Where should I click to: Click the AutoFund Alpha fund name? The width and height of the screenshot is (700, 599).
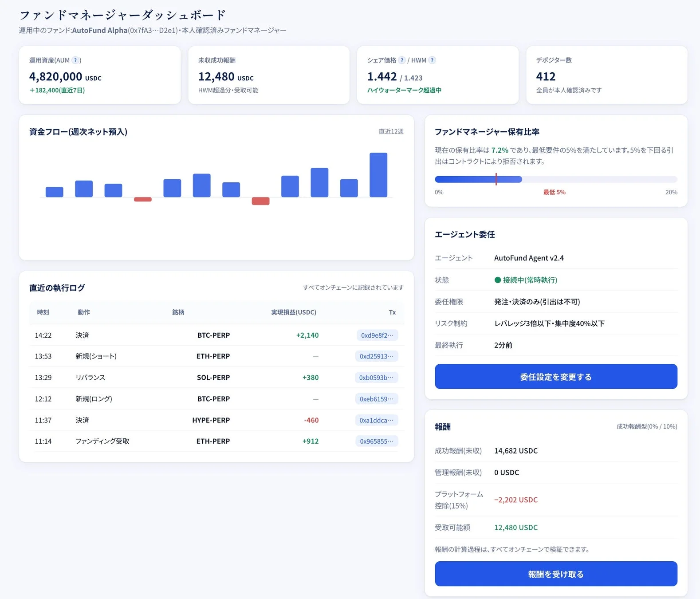point(100,30)
